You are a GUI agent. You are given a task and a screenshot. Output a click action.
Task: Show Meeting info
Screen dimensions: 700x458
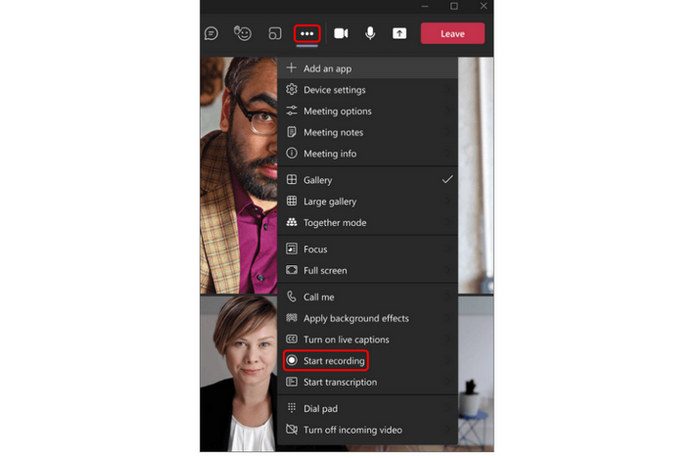[367, 154]
